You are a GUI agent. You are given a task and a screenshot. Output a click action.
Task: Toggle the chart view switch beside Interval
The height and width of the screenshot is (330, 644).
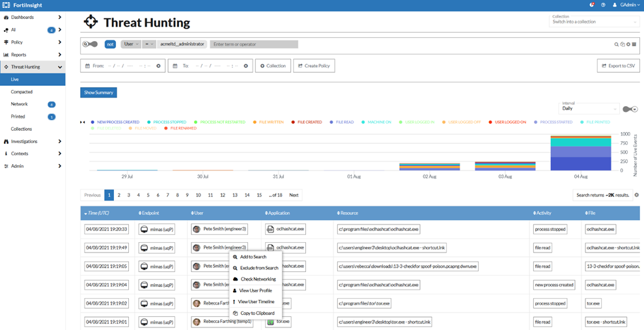pyautogui.click(x=630, y=109)
